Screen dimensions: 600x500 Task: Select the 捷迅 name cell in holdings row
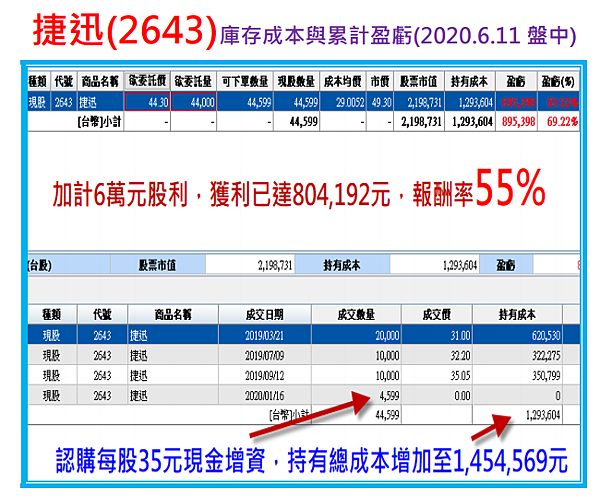[100, 102]
